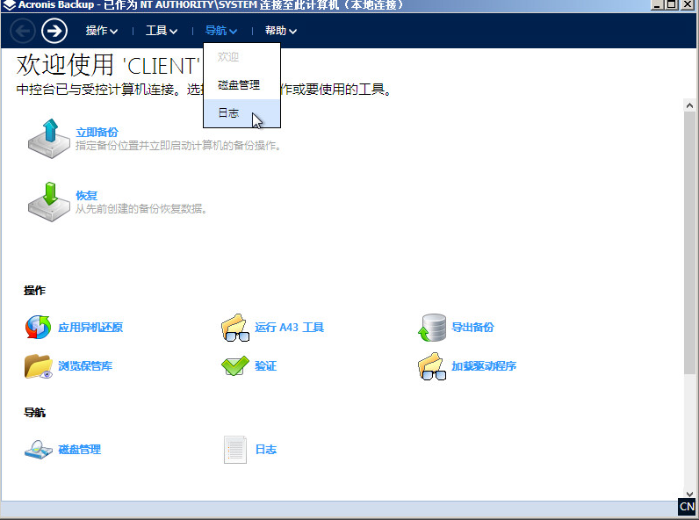The width and height of the screenshot is (699, 520).
Task: Open the 加载驱动程序 link
Action: [x=484, y=366]
